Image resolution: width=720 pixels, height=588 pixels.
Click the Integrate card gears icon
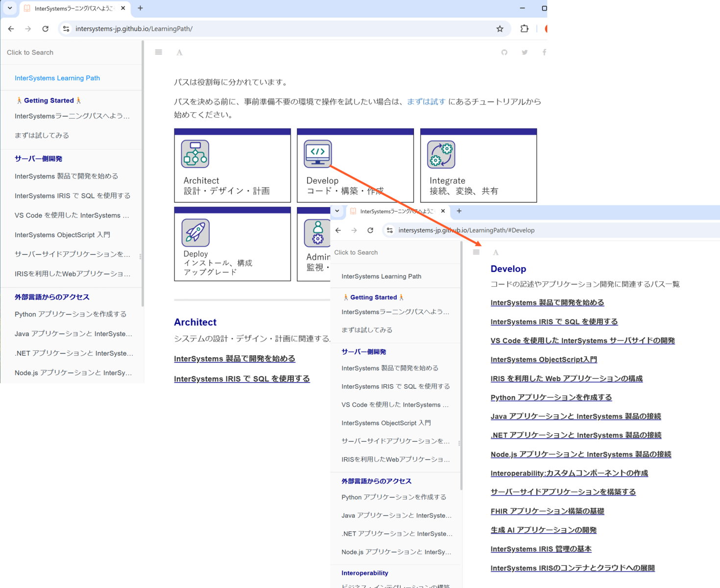[441, 154]
